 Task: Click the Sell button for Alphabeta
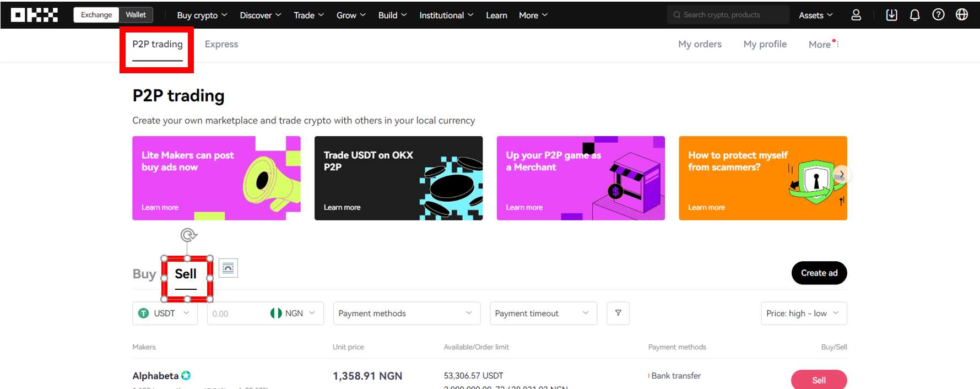[x=819, y=380]
